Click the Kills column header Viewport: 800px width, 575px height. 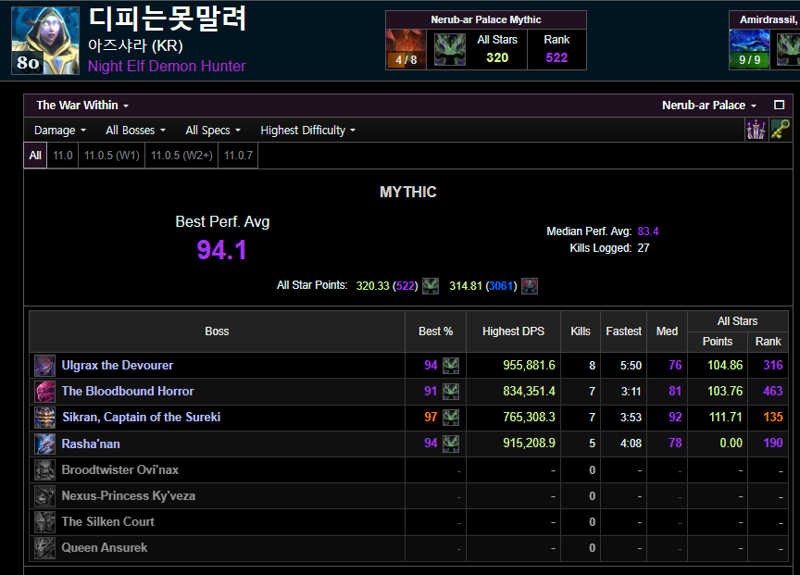580,331
